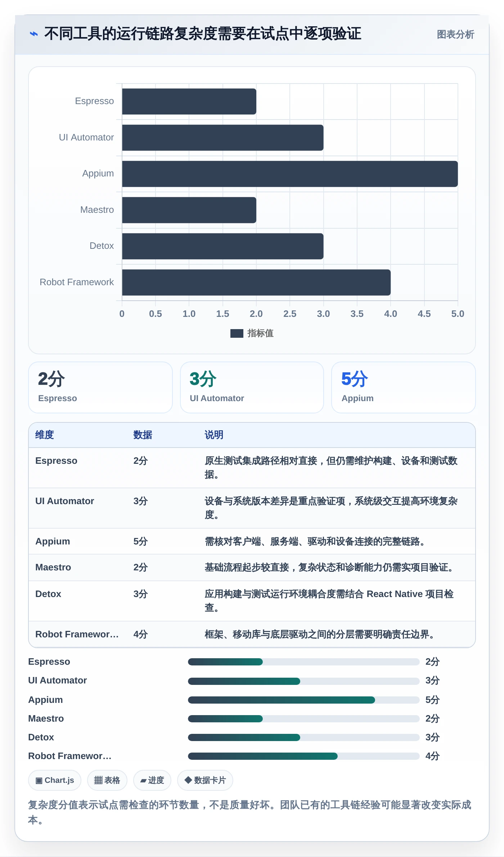This screenshot has height=857, width=504.
Task: Click the Espresso progress bar
Action: coord(304,662)
